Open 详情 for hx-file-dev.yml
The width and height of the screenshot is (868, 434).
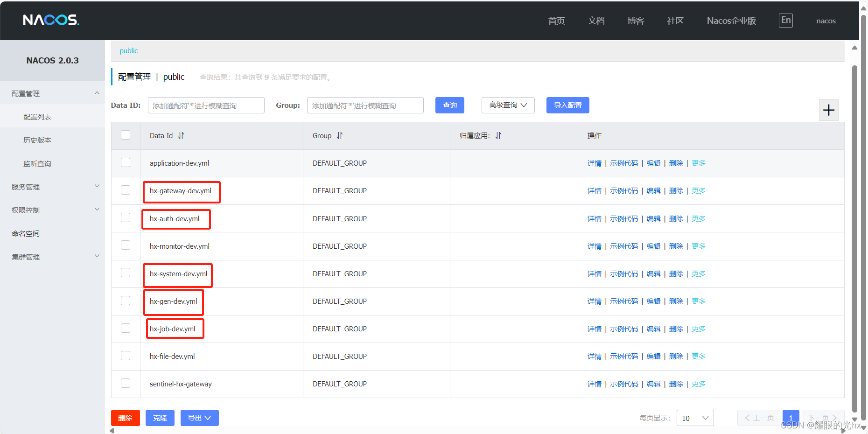(595, 357)
